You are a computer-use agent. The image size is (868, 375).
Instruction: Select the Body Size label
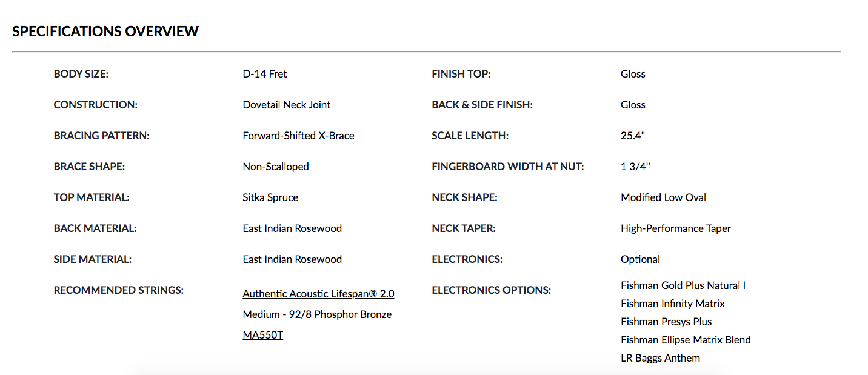[x=81, y=74]
